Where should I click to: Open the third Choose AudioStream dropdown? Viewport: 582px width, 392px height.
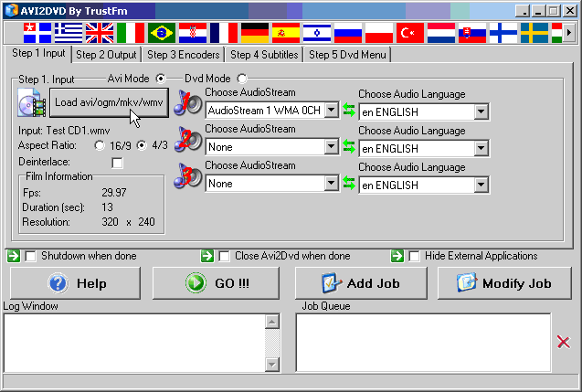[x=331, y=184]
